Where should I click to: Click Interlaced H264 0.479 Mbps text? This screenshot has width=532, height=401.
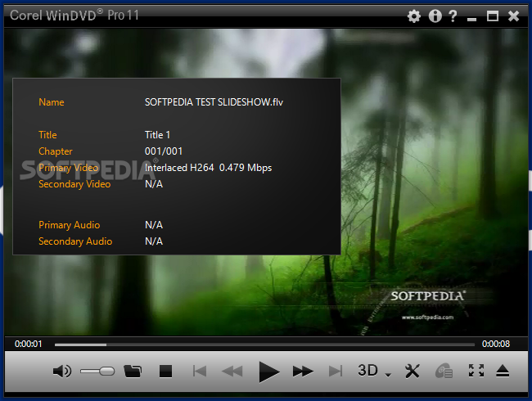tap(209, 168)
